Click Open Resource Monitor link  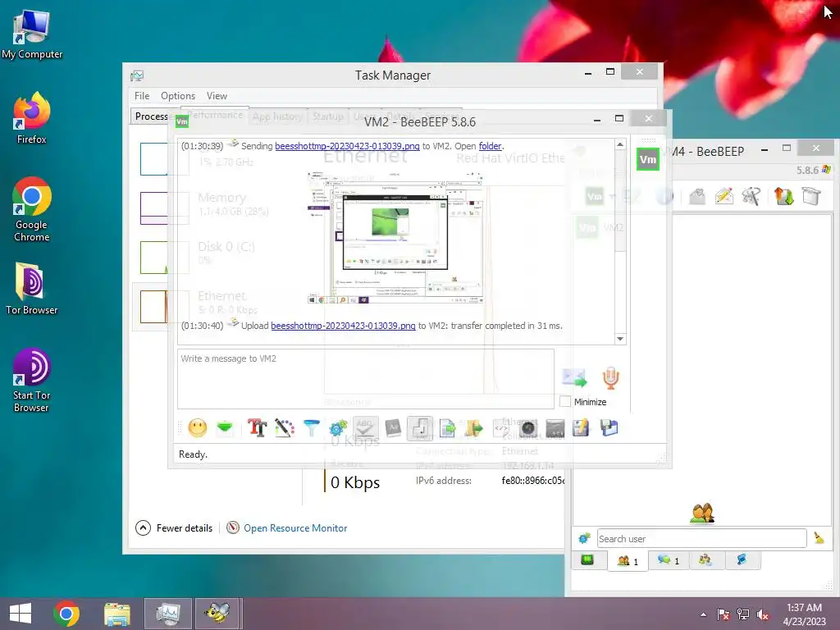coord(295,528)
